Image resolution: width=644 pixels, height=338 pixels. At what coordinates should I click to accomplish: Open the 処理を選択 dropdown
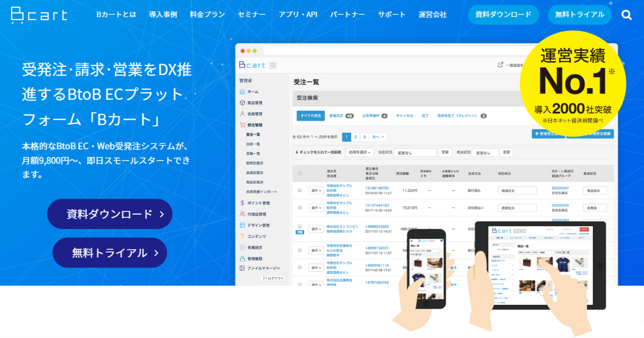(359, 153)
